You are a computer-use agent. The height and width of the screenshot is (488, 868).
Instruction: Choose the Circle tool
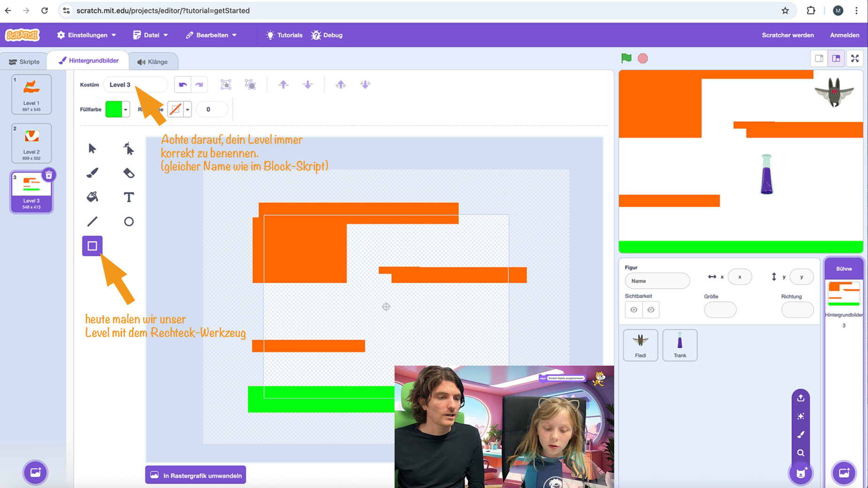(x=129, y=221)
